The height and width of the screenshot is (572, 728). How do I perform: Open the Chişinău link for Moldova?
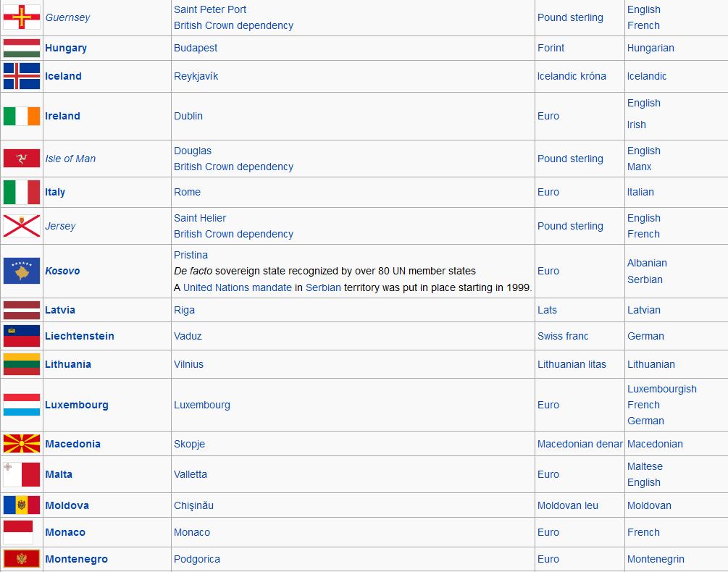click(195, 505)
